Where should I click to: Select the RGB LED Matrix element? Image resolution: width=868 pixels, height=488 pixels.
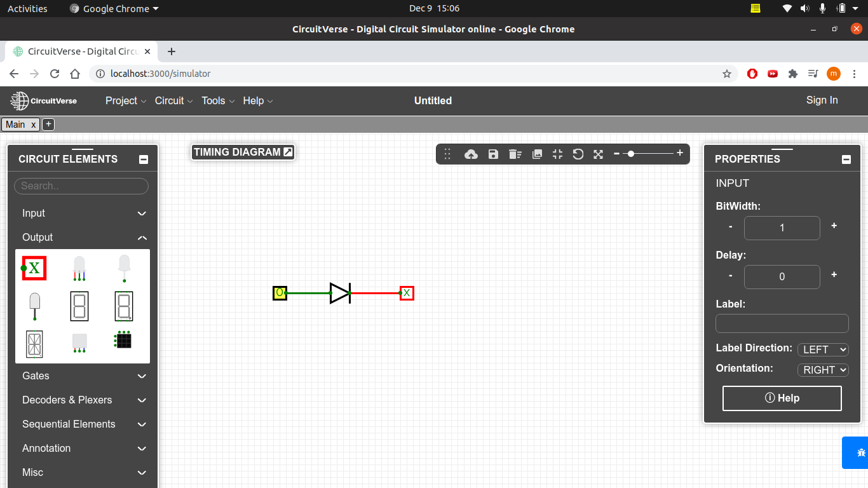coord(124,342)
